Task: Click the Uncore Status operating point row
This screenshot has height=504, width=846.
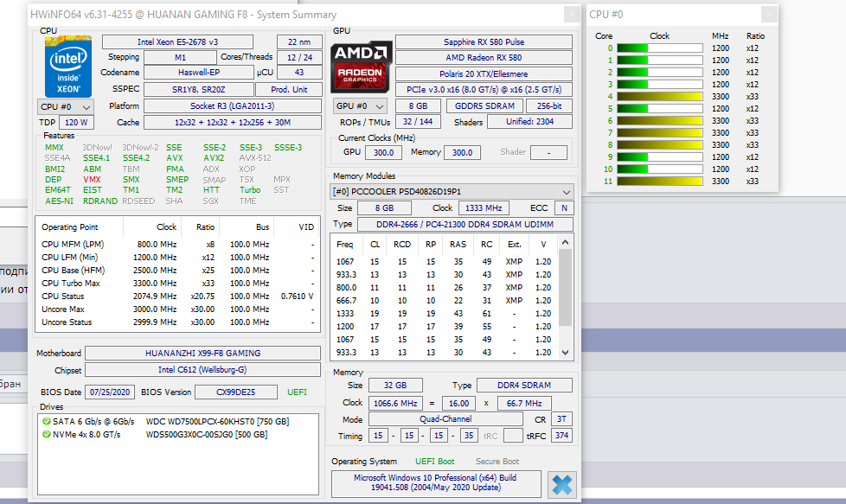Action: point(177,322)
